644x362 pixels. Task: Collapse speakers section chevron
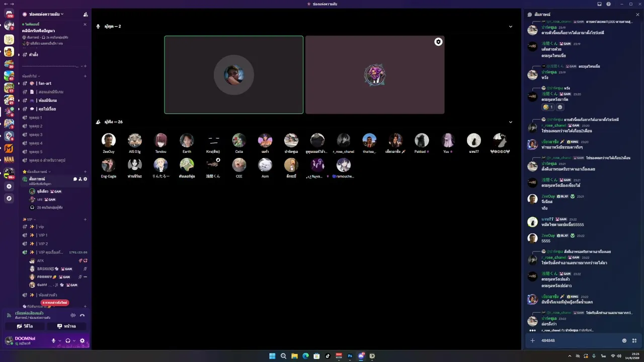point(510,26)
